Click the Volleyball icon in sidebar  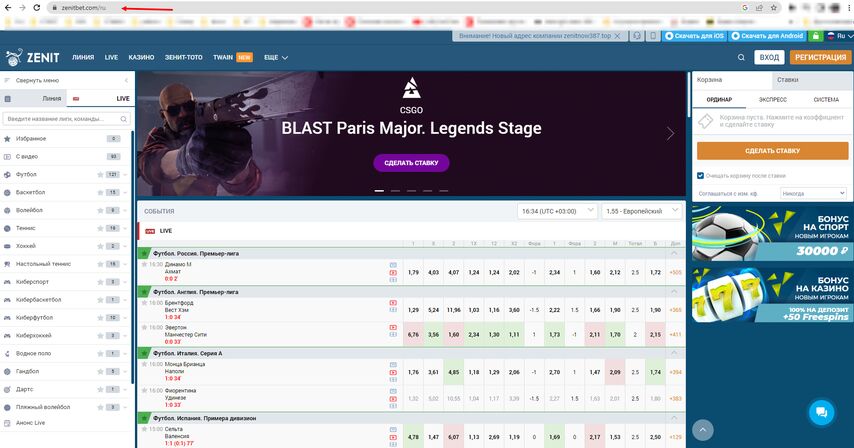pos(7,210)
